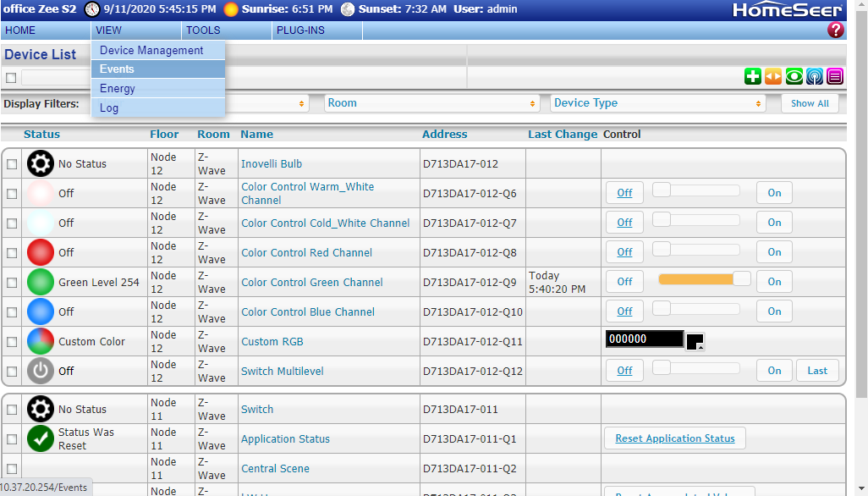
Task: Select Device Management from View menu
Action: pyautogui.click(x=158, y=51)
